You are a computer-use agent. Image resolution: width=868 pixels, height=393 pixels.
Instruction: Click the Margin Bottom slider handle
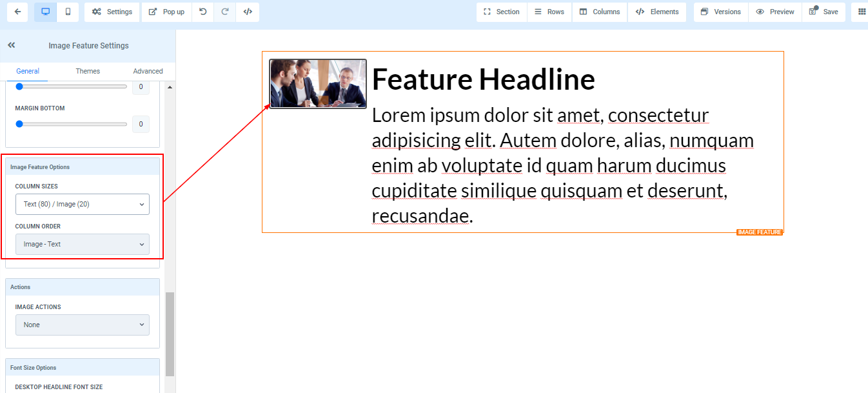[19, 124]
